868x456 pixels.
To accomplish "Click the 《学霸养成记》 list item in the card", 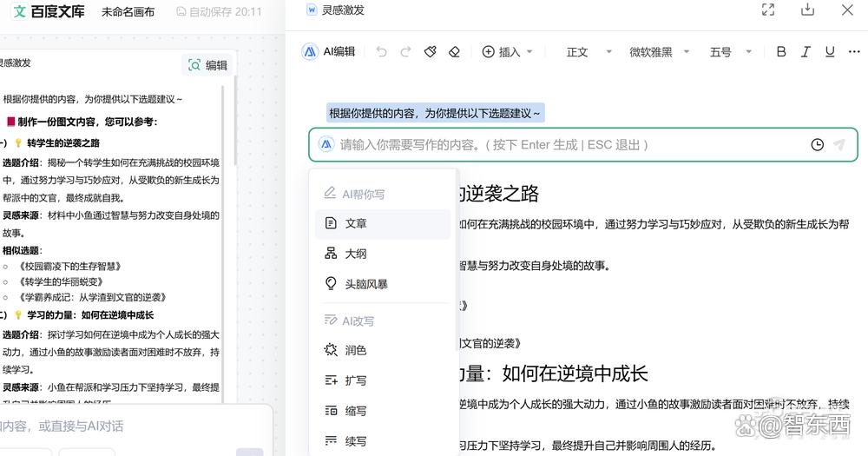I will pyautogui.click(x=93, y=297).
